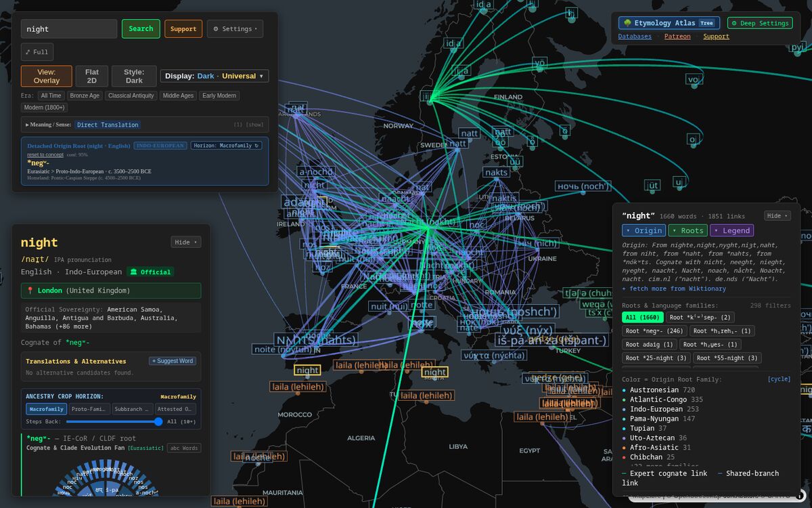
Task: Click the London location pin
Action: [30, 291]
